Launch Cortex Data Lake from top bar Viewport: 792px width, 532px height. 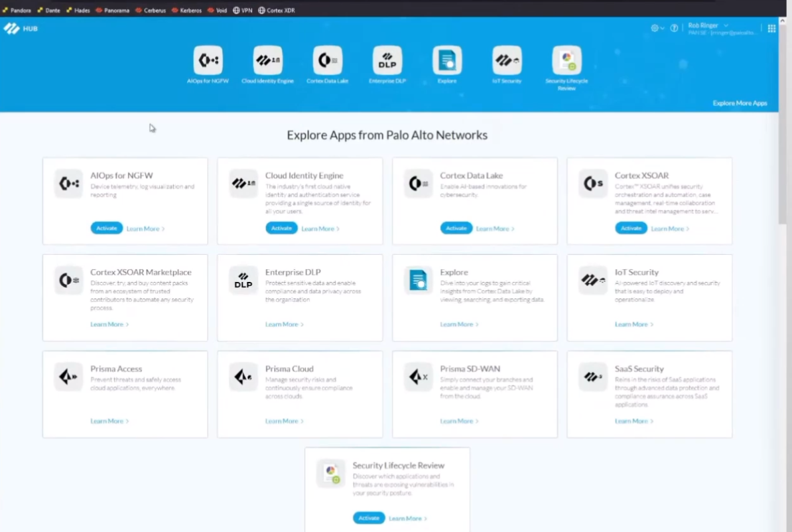[327, 60]
